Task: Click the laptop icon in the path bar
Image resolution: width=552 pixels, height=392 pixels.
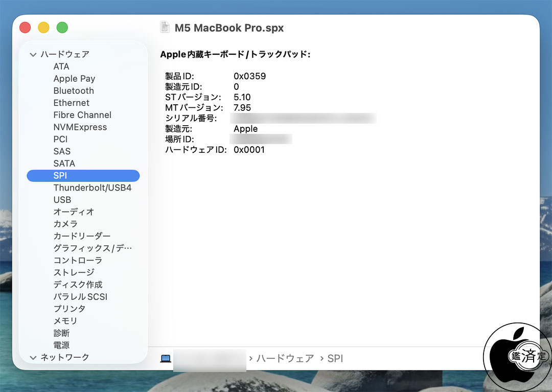Action: [166, 359]
